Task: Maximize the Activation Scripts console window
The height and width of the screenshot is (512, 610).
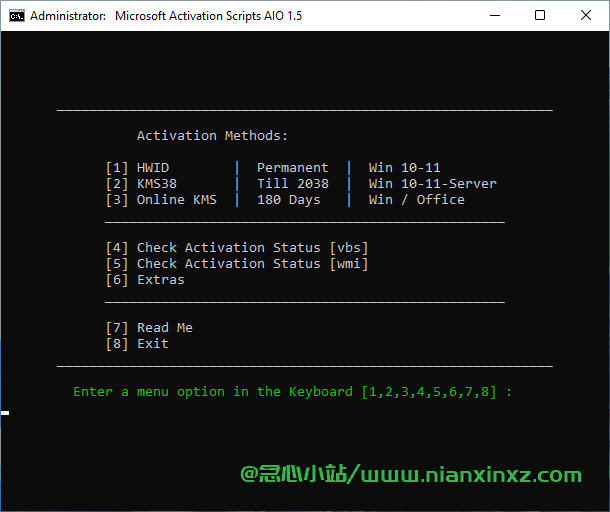Action: tap(540, 16)
